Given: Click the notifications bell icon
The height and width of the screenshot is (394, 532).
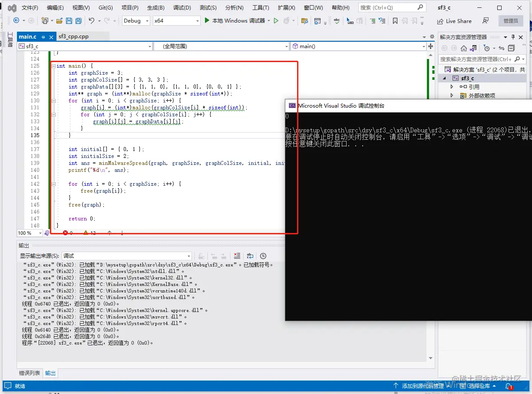Looking at the screenshot, I should pyautogui.click(x=509, y=386).
